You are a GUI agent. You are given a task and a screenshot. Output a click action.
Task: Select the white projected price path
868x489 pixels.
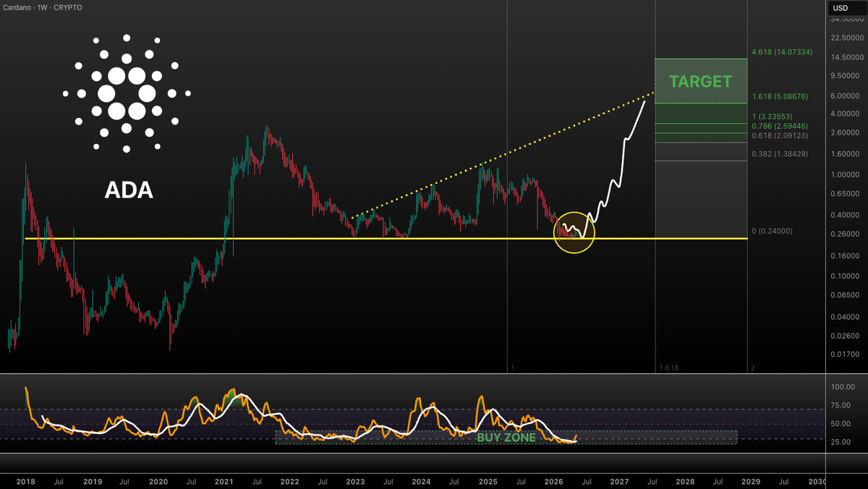pos(604,170)
